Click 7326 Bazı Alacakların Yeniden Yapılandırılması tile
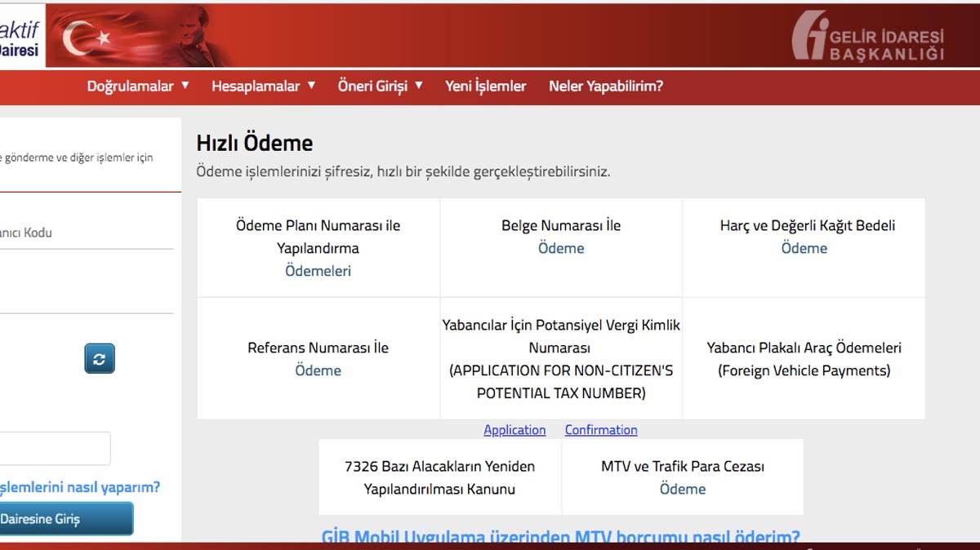The width and height of the screenshot is (980, 550). point(439,477)
